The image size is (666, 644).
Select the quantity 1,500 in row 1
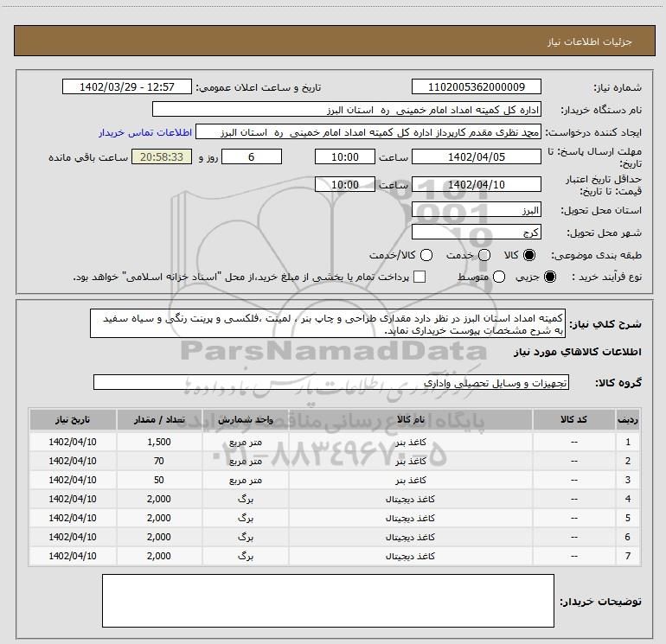(x=159, y=442)
